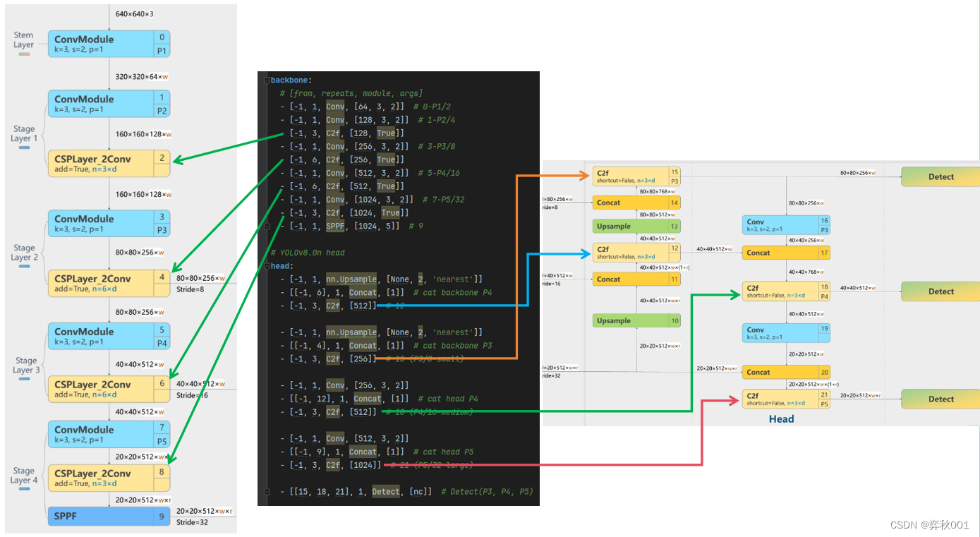Click the Stage Layer 3 label

[x=26, y=365]
